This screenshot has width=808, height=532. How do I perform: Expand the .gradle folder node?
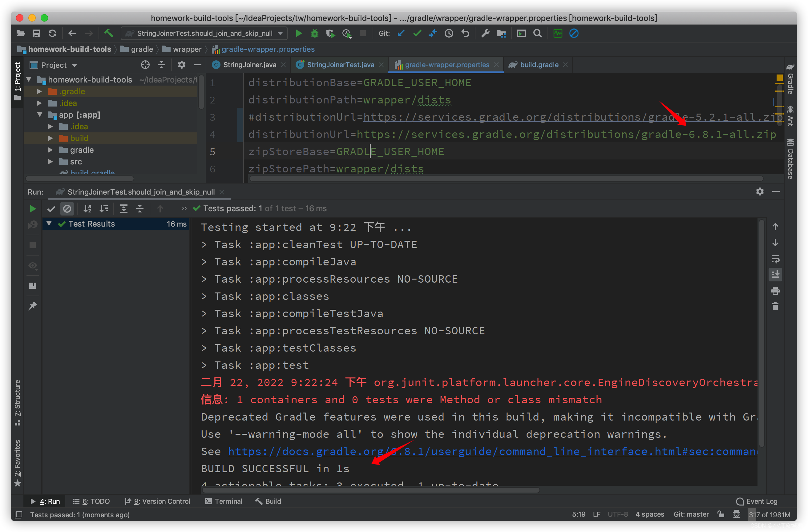39,91
